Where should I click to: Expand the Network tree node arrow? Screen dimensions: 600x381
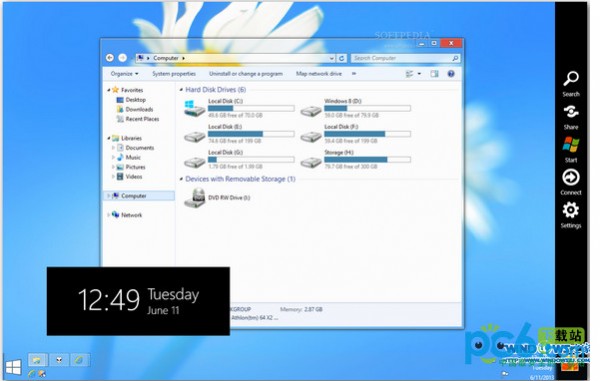[108, 215]
